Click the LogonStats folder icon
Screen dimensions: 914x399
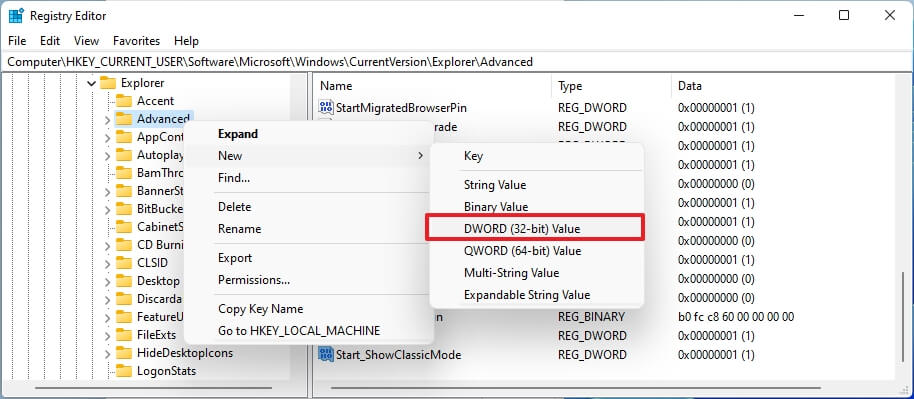tap(124, 370)
